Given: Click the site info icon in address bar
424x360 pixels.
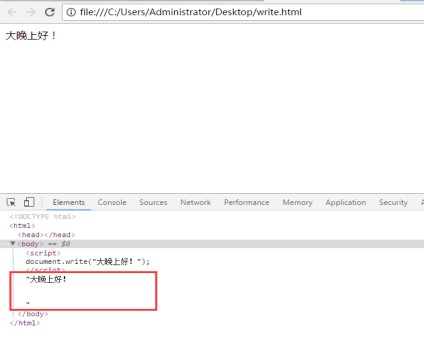Looking at the screenshot, I should tap(71, 12).
